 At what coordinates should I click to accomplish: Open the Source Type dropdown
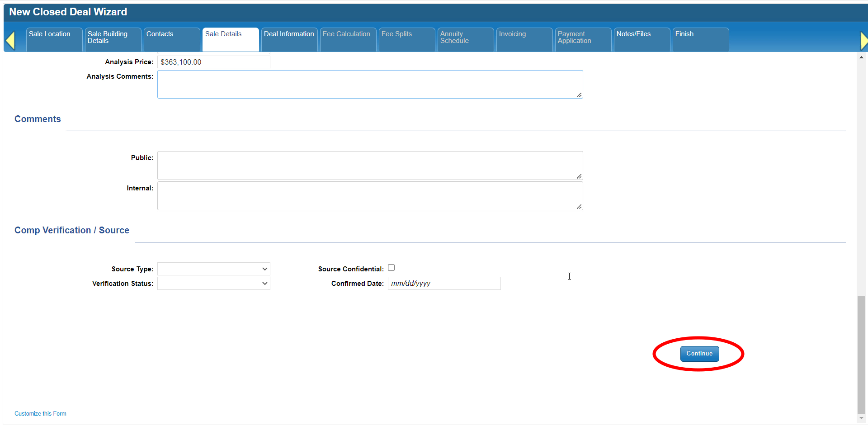(214, 269)
